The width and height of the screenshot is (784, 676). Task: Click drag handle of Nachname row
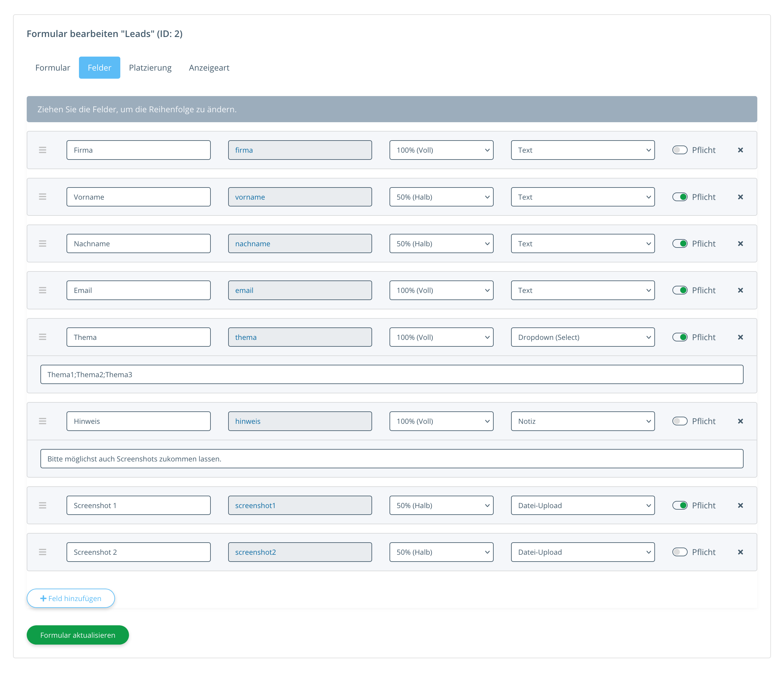pyautogui.click(x=42, y=244)
